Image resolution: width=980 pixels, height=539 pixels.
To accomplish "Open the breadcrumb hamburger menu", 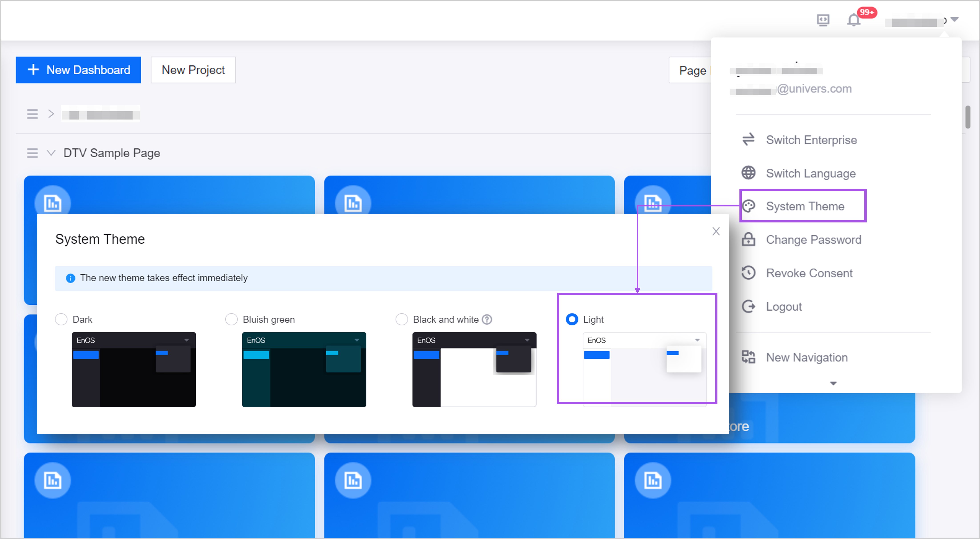I will pos(32,113).
